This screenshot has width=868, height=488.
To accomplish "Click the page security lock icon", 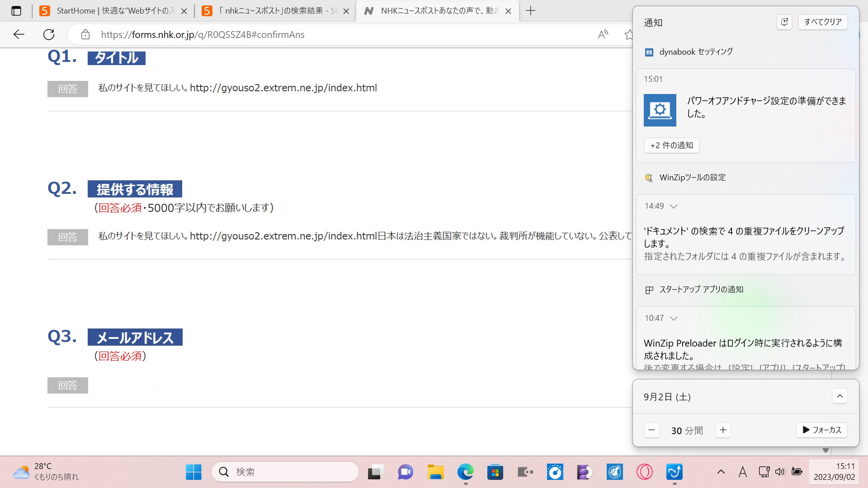I will coord(85,34).
